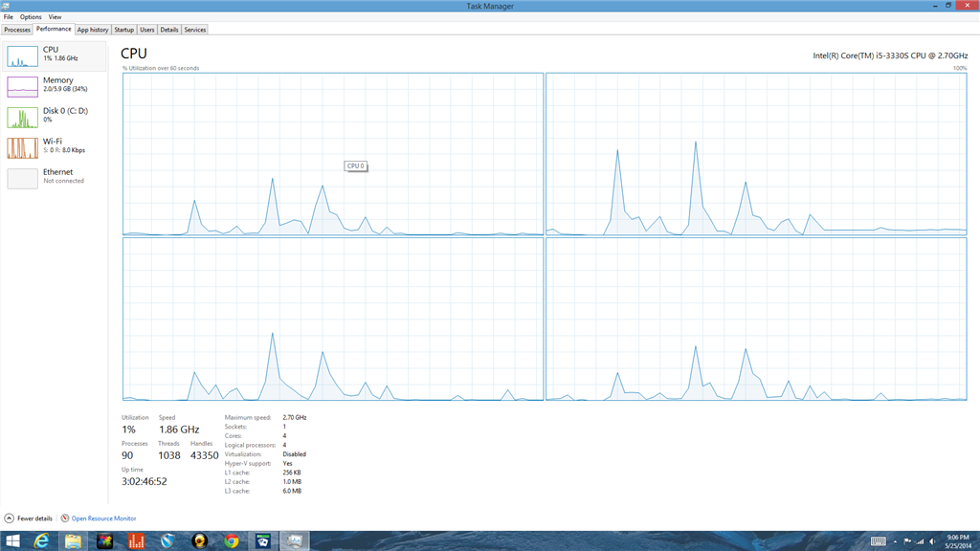Click the Task Manager taskbar button
This screenshot has height=551, width=980.
(295, 541)
